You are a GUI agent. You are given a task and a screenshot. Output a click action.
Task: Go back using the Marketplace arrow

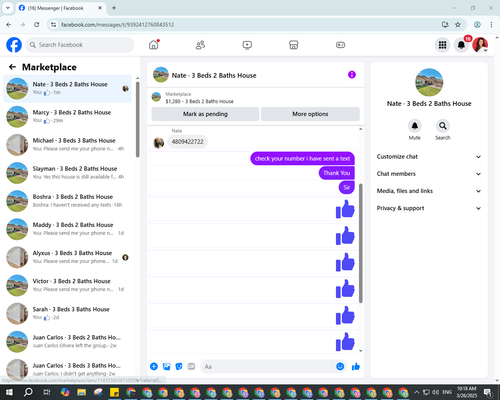(x=12, y=67)
